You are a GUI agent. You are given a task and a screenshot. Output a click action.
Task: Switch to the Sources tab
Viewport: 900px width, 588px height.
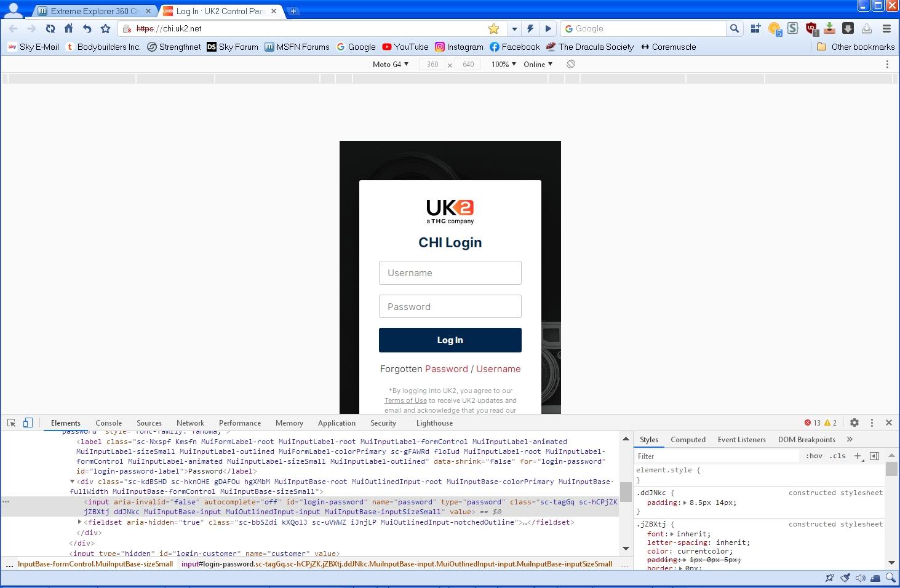149,423
